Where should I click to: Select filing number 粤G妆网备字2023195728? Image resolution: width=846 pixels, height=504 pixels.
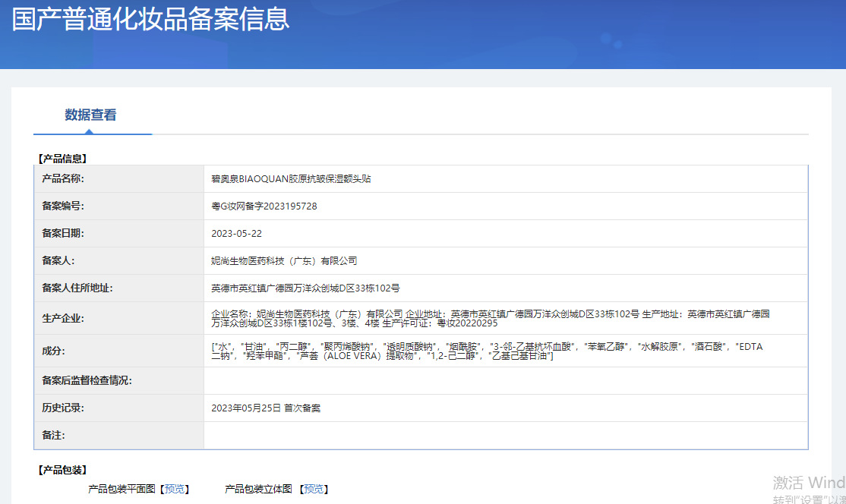click(264, 206)
